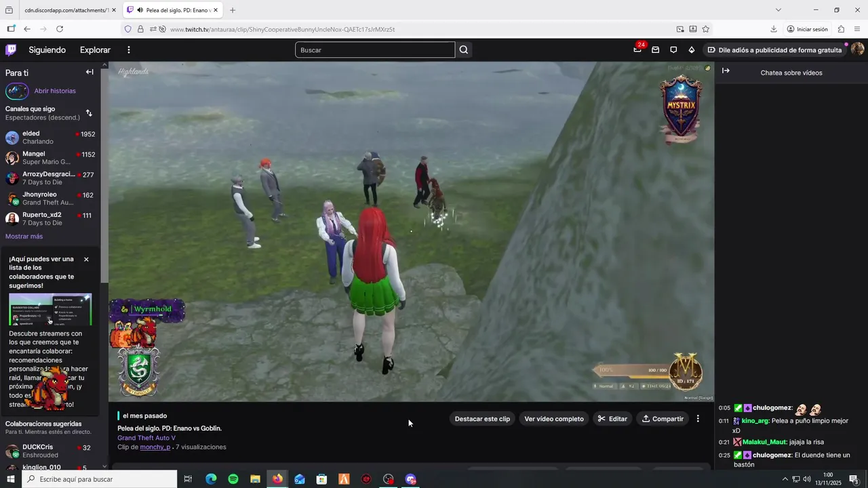
Task: Click Mostrar más under followed channels
Action: (x=24, y=237)
